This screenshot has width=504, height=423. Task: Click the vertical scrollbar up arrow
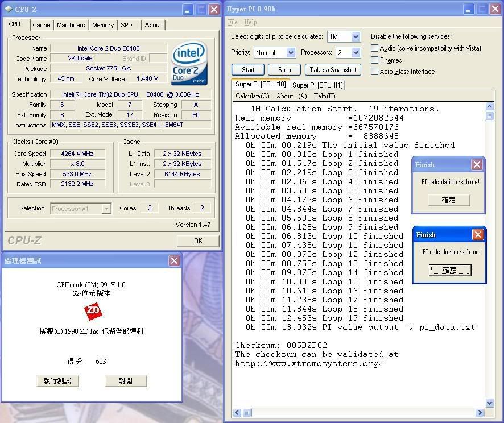490,107
